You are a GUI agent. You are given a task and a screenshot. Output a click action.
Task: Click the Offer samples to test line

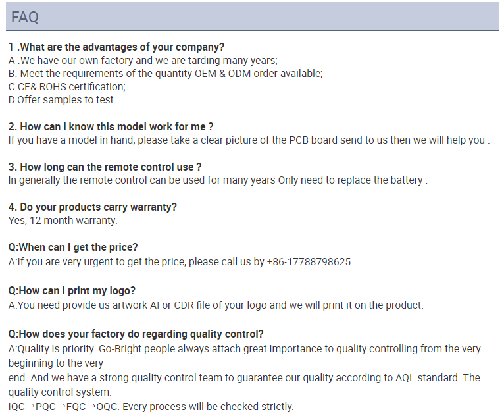[x=62, y=100]
